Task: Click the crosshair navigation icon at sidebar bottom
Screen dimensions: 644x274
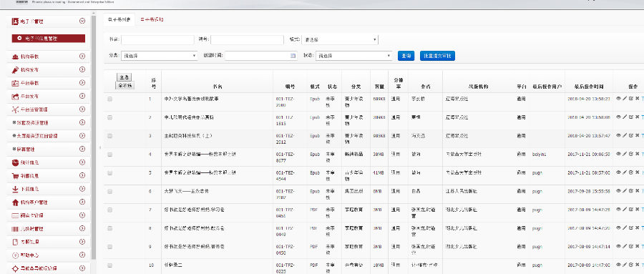Action: coord(15,269)
